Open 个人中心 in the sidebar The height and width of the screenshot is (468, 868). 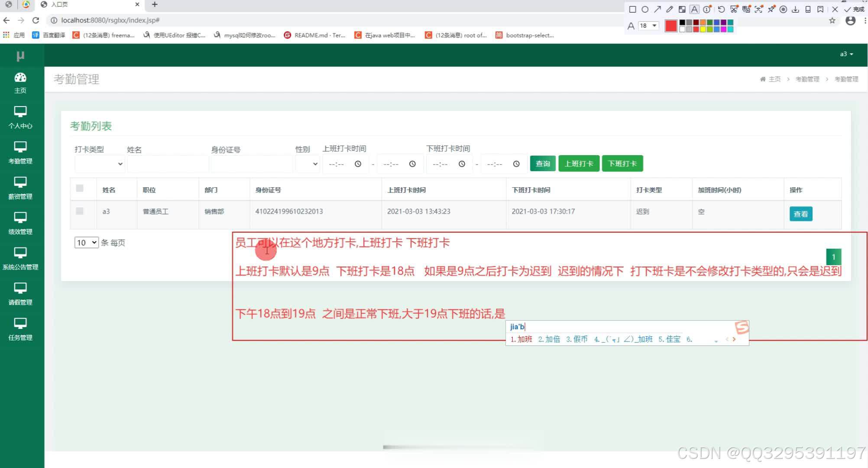20,118
